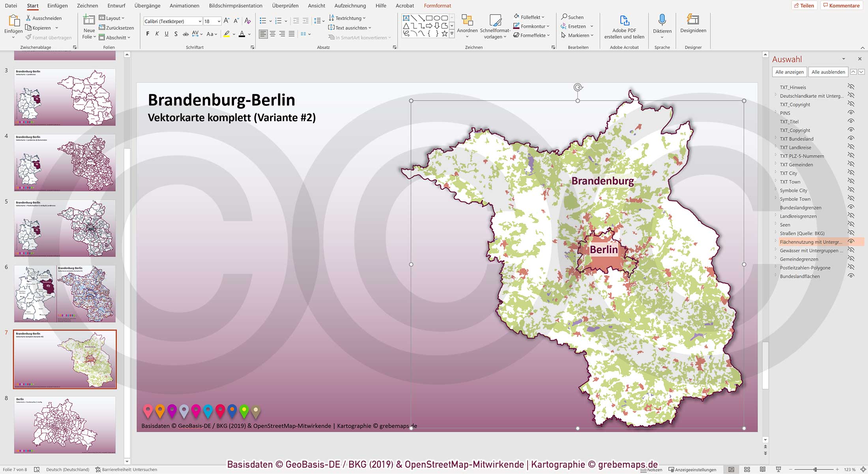Click Adobe PDF erstellen und teilen
The height and width of the screenshot is (474, 868).
[624, 24]
